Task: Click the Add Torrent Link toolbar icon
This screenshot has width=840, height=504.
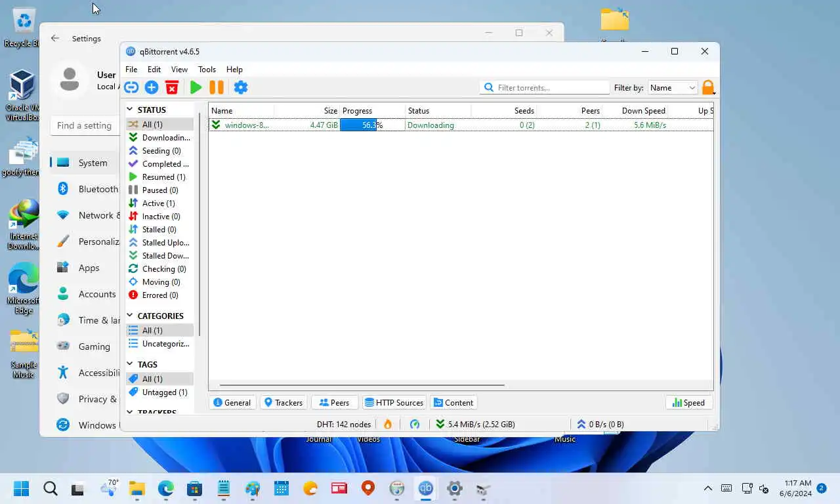Action: tap(131, 87)
